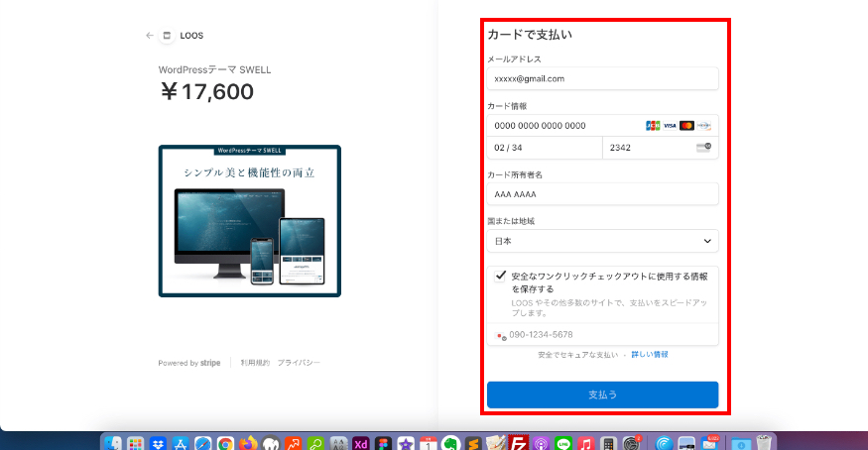The width and height of the screenshot is (868, 450).
Task: Open Calculator from the Dock
Action: point(608,443)
